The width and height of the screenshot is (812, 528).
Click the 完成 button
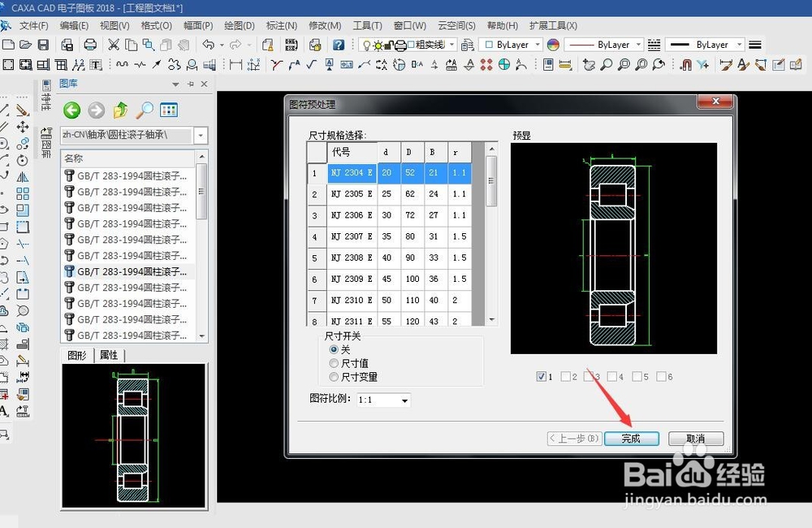point(631,439)
